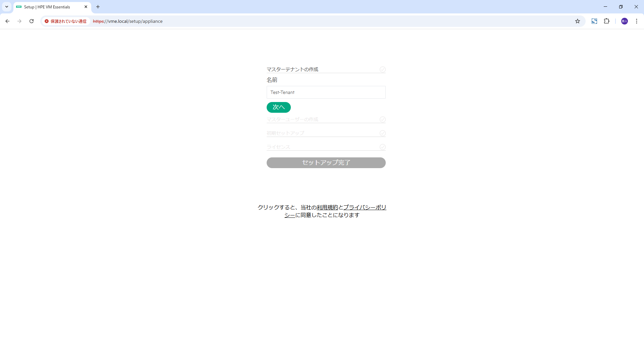Open the extensions puzzle icon
This screenshot has height=349, width=644.
point(606,21)
